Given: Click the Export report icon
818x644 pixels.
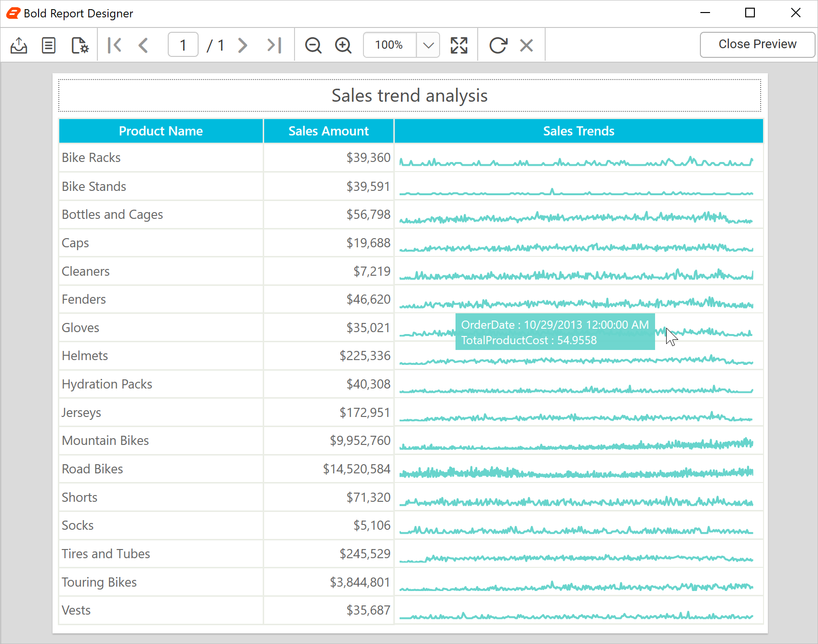Looking at the screenshot, I should 19,45.
